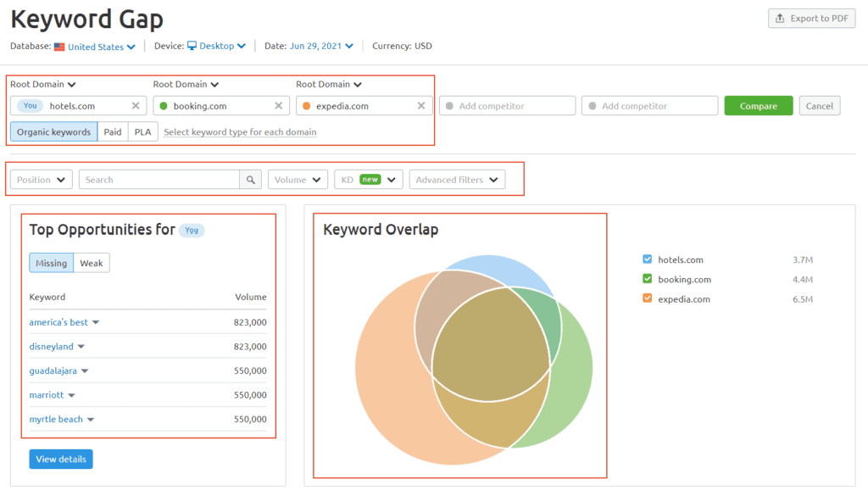Open the Advanced filters dropdown

click(x=457, y=180)
